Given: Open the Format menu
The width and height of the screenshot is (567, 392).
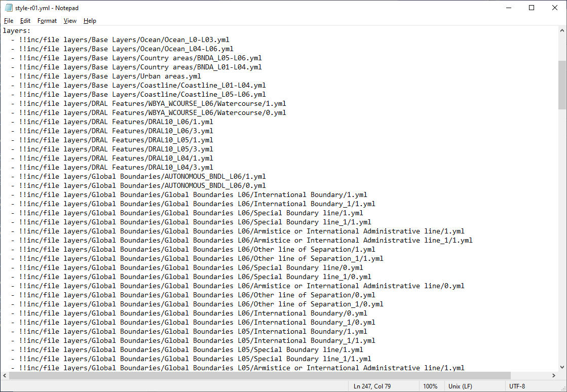Looking at the screenshot, I should [x=47, y=21].
